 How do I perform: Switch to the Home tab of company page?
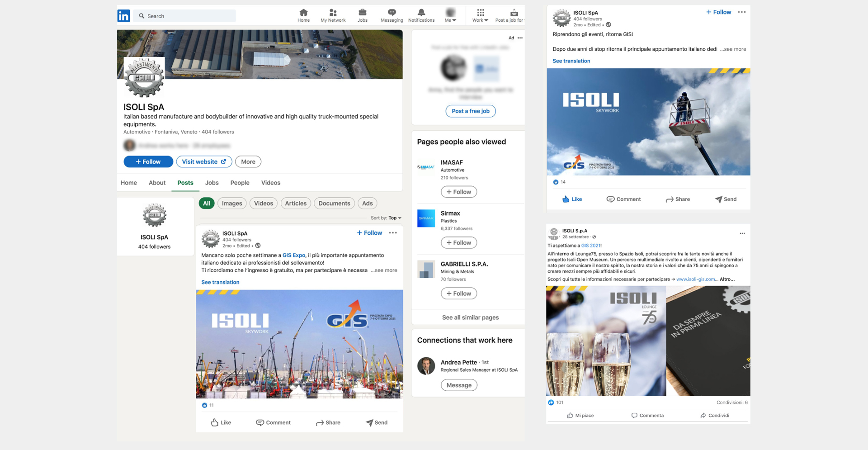(129, 183)
